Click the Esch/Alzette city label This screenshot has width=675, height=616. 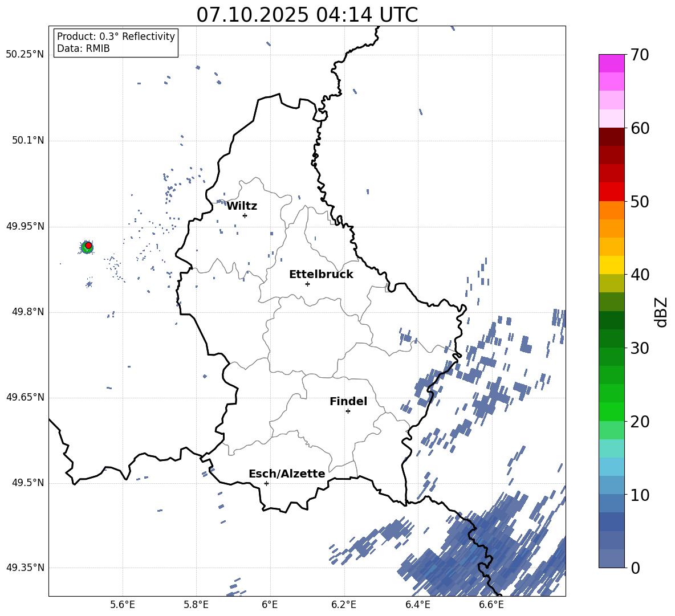287,474
